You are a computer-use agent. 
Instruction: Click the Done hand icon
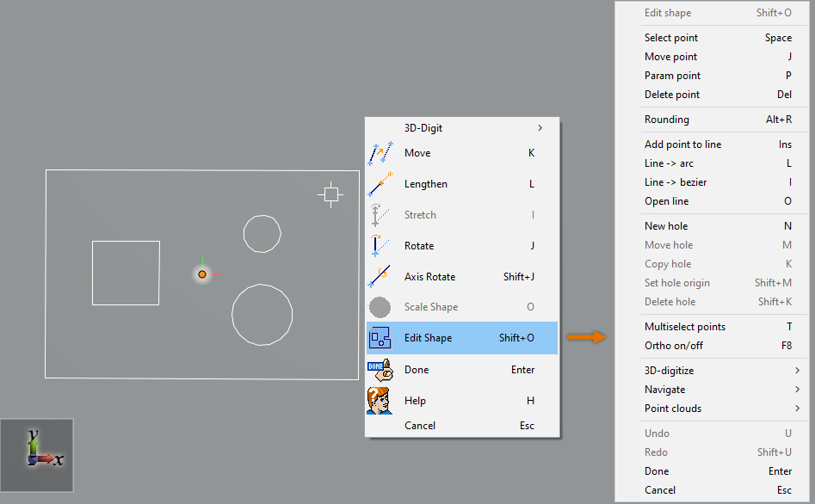(380, 370)
